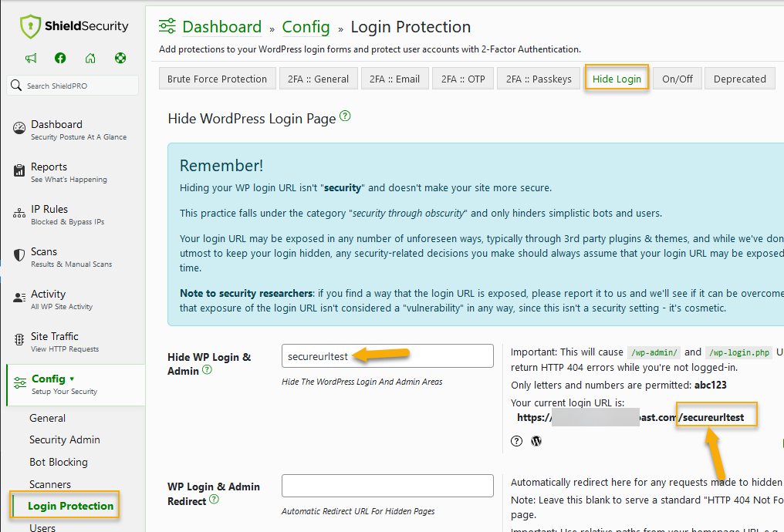
Task: Follow the Dashboard breadcrumb link
Action: click(222, 26)
